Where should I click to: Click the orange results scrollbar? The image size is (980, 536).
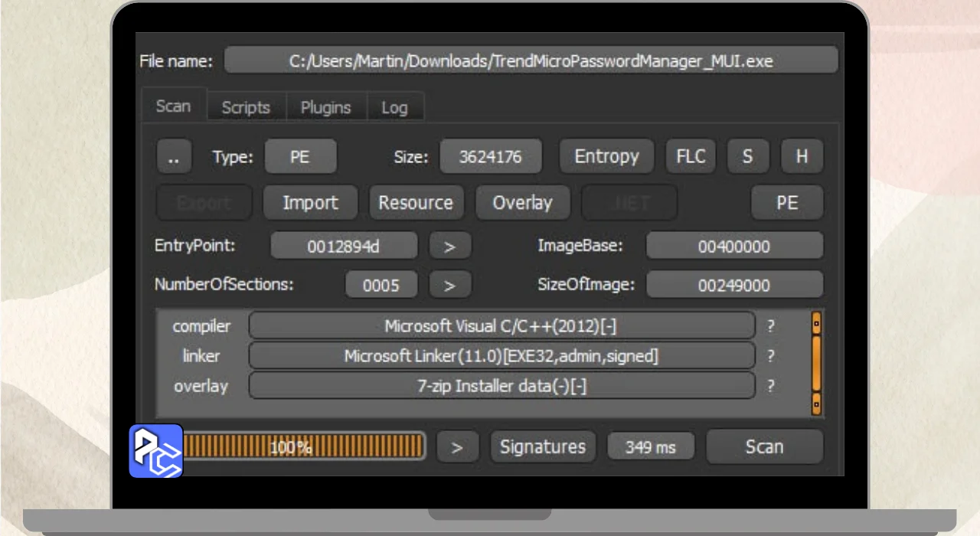pyautogui.click(x=816, y=363)
